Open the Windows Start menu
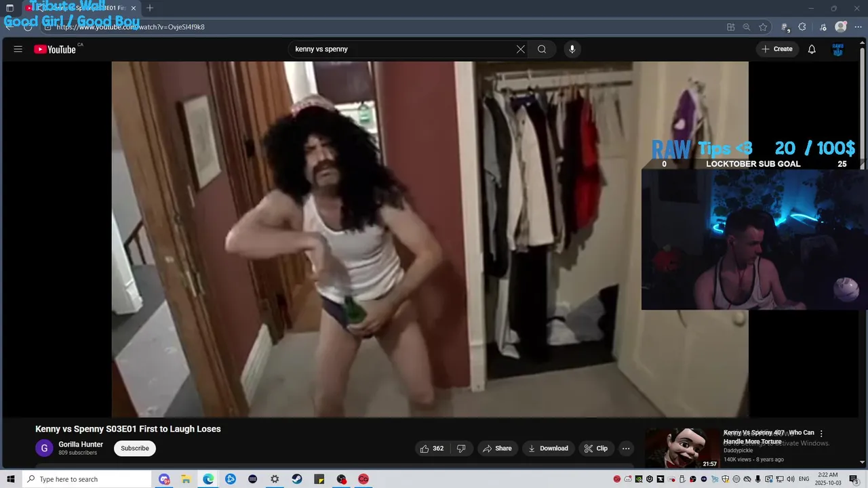This screenshot has width=868, height=488. [11, 479]
